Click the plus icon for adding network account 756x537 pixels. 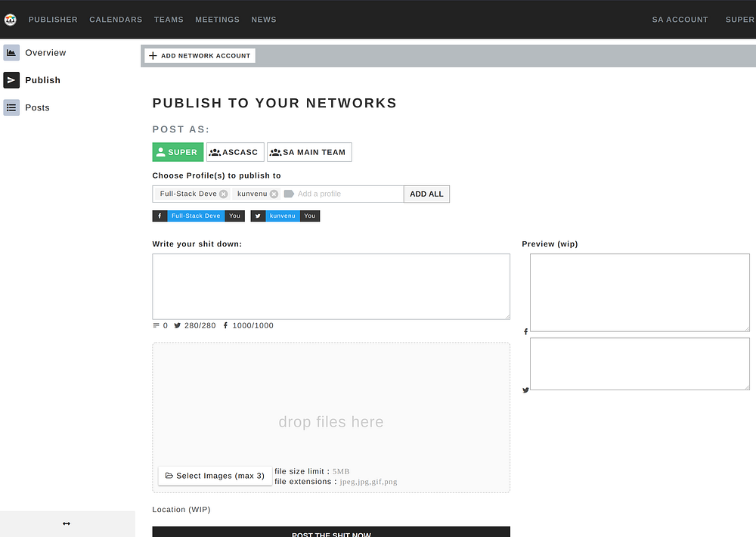pyautogui.click(x=153, y=55)
